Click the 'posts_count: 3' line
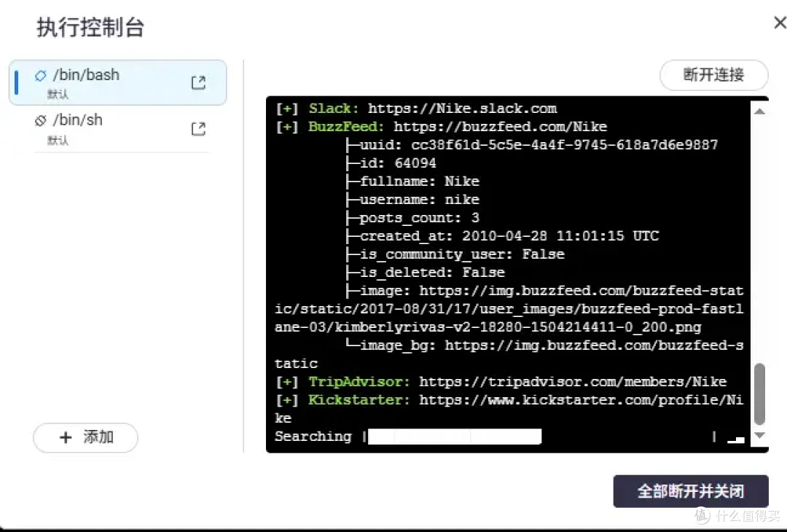 [412, 218]
